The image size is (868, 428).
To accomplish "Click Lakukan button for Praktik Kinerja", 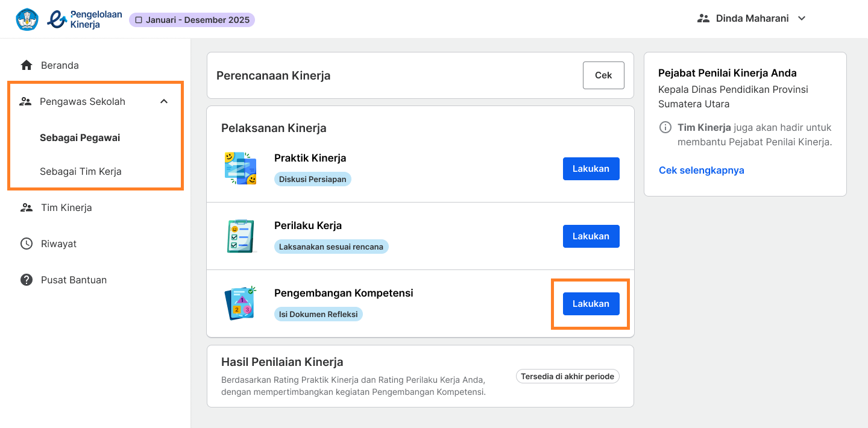I will pos(591,169).
